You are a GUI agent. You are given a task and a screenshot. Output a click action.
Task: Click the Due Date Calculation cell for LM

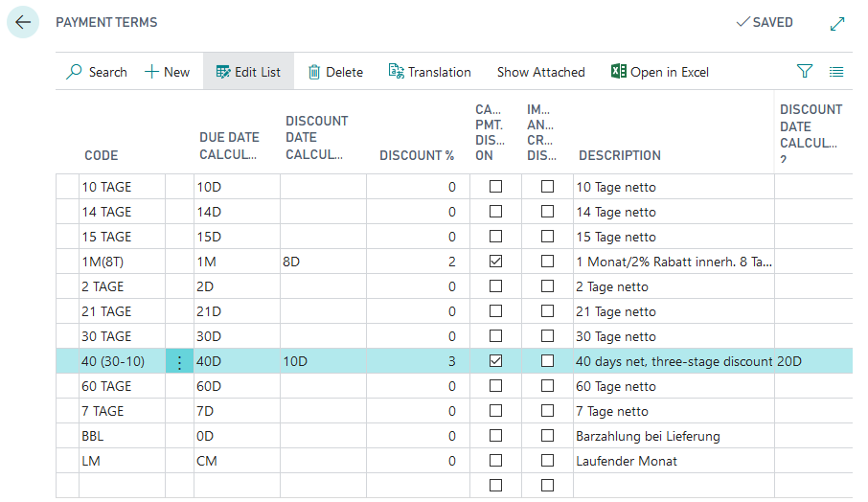[235, 461]
